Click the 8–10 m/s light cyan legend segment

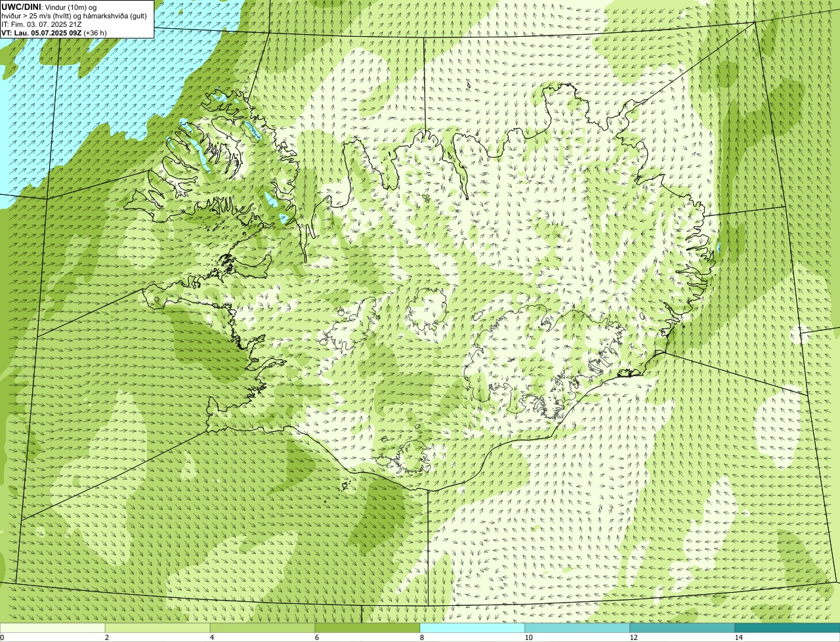472,628
